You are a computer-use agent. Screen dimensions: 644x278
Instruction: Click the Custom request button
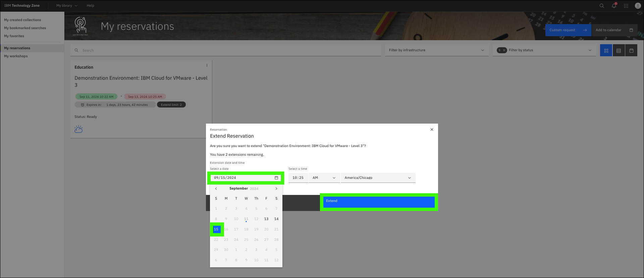click(x=568, y=30)
